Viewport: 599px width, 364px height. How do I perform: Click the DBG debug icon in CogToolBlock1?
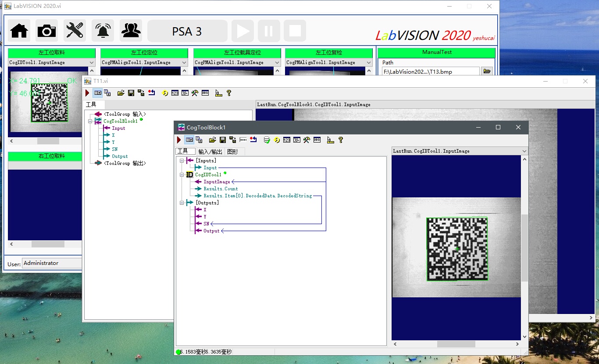[317, 140]
